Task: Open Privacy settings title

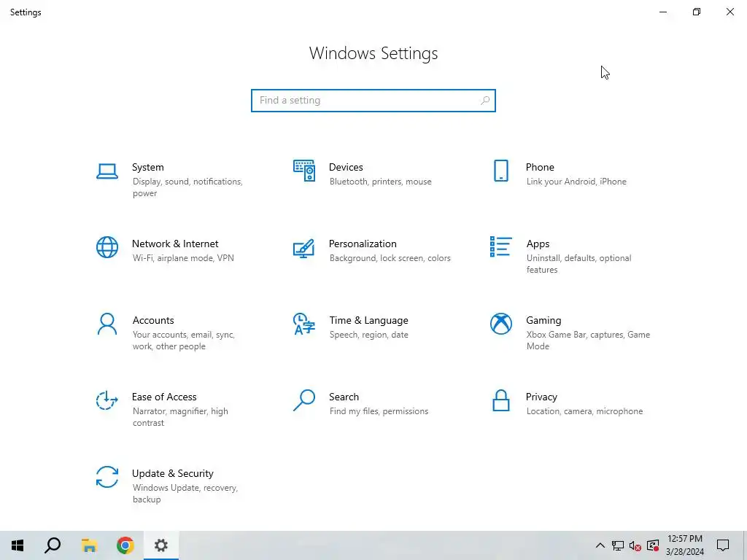Action: point(541,397)
